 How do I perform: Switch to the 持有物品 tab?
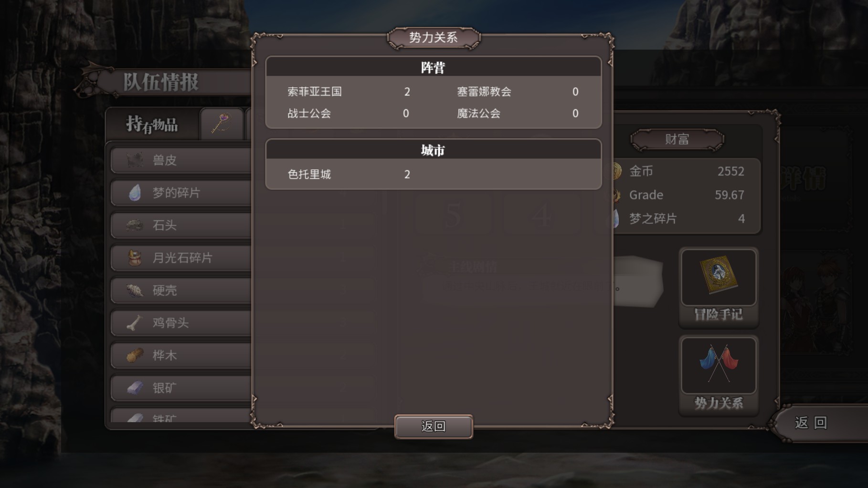pyautogui.click(x=152, y=125)
